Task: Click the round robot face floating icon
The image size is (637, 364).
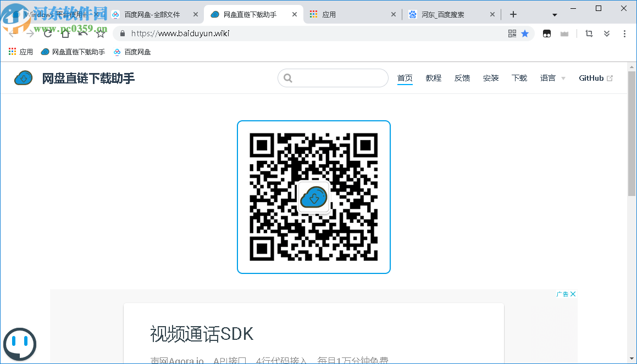Action: (x=19, y=344)
